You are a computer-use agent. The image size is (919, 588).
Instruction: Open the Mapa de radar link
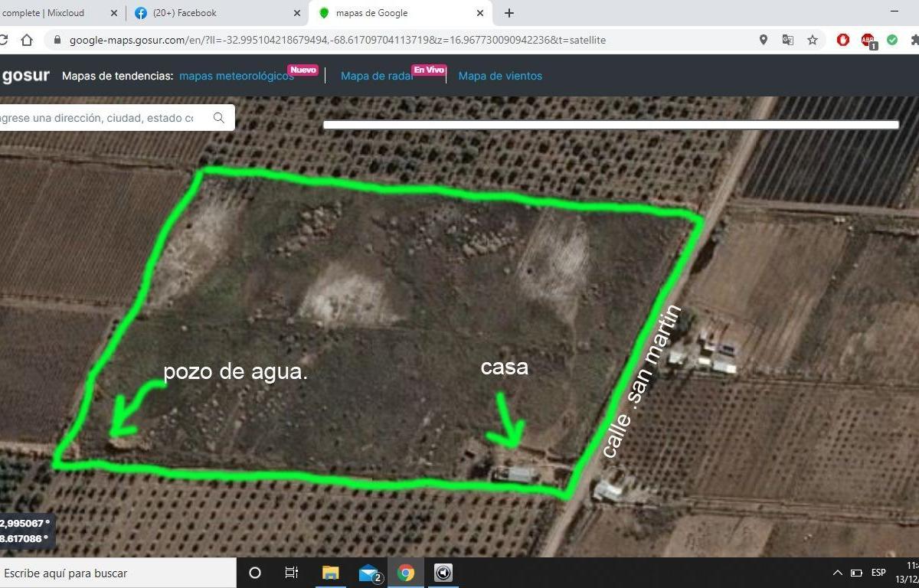pyautogui.click(x=377, y=76)
